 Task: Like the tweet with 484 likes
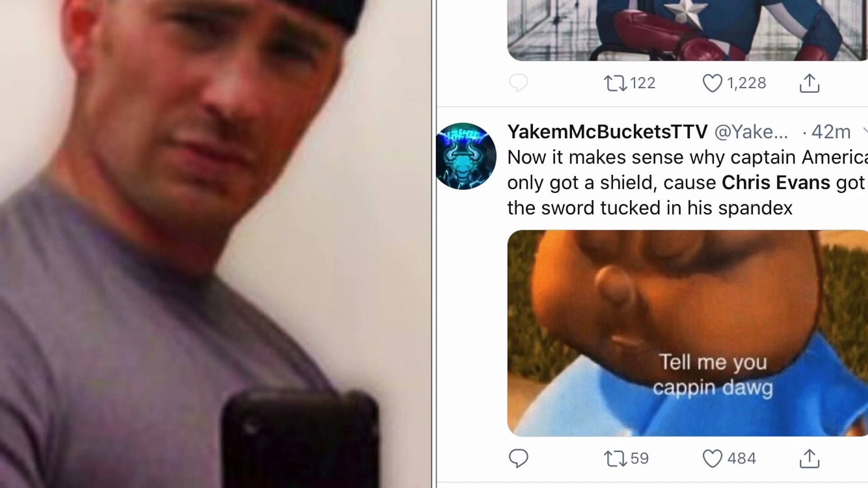point(712,459)
